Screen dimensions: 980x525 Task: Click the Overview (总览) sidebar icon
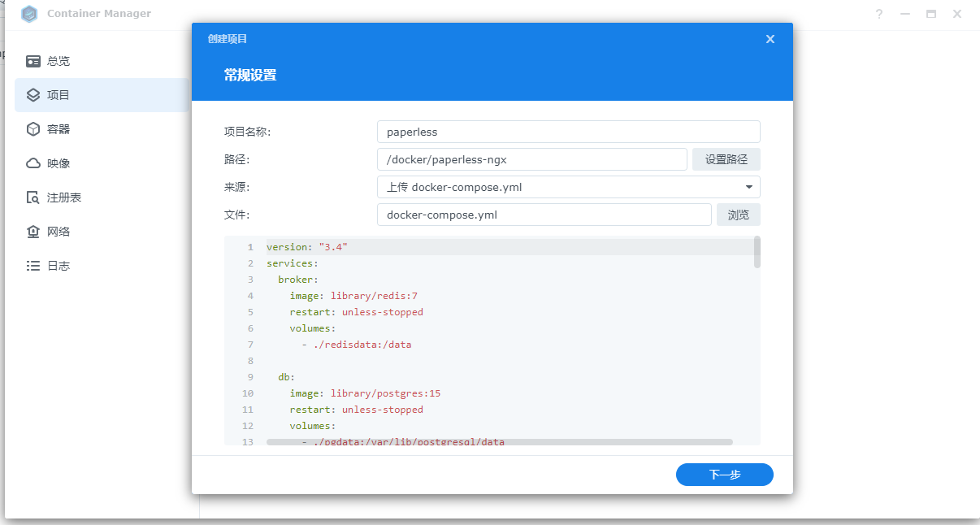(33, 61)
